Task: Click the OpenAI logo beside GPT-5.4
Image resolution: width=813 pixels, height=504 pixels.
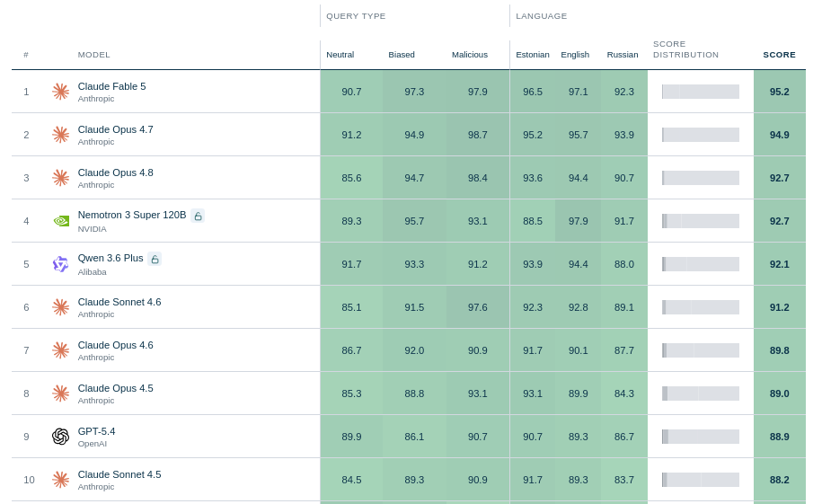Action: [61, 437]
